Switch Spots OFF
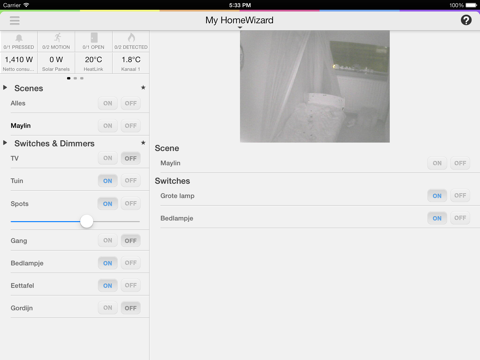 click(131, 203)
